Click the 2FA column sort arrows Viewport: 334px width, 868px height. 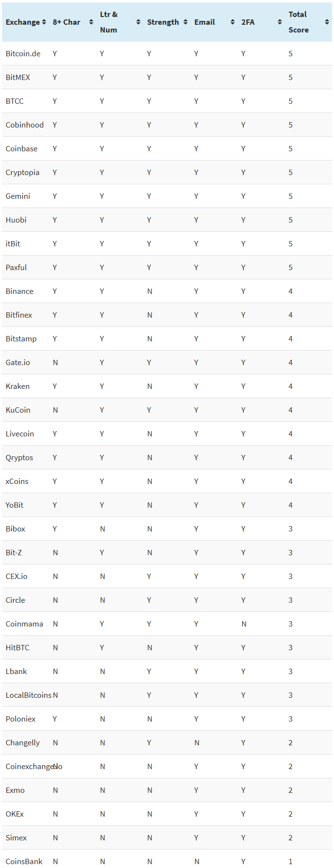pos(280,22)
